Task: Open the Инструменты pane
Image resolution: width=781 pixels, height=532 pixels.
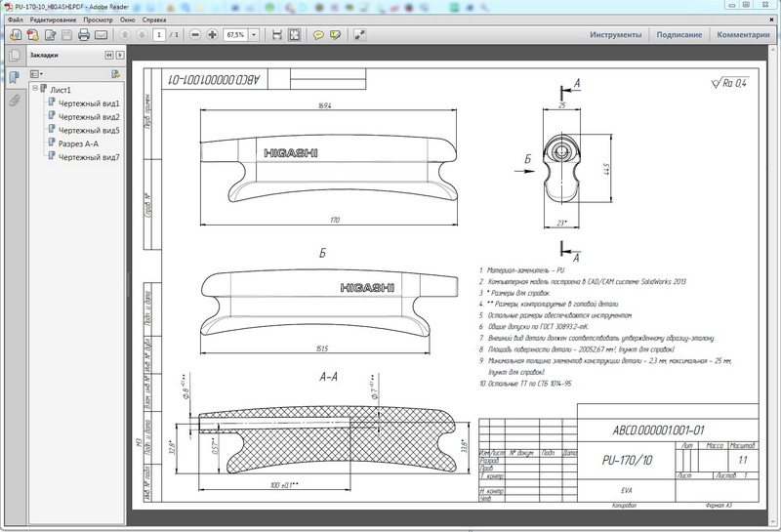Action: 616,35
